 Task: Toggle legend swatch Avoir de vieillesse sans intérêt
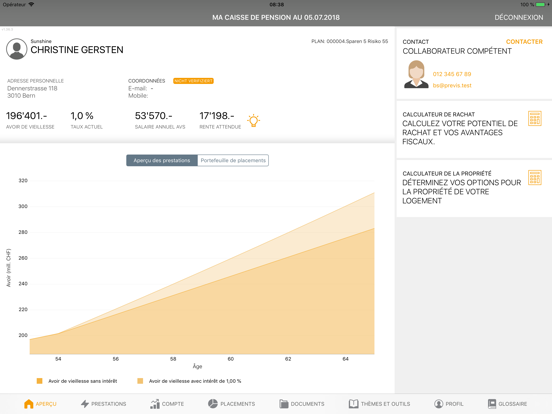point(39,381)
